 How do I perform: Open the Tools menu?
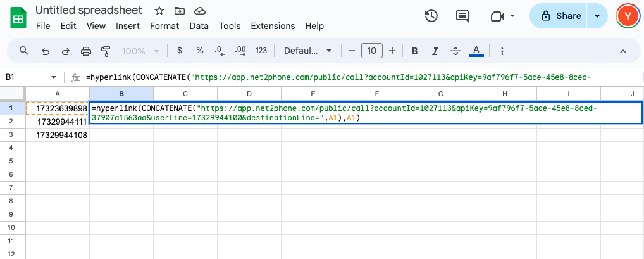[x=230, y=26]
